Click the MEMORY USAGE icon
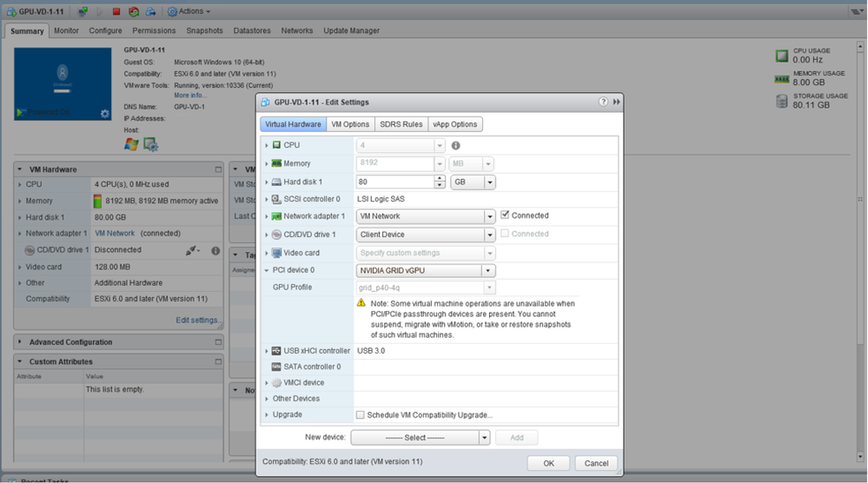The width and height of the screenshot is (868, 483). pyautogui.click(x=782, y=79)
